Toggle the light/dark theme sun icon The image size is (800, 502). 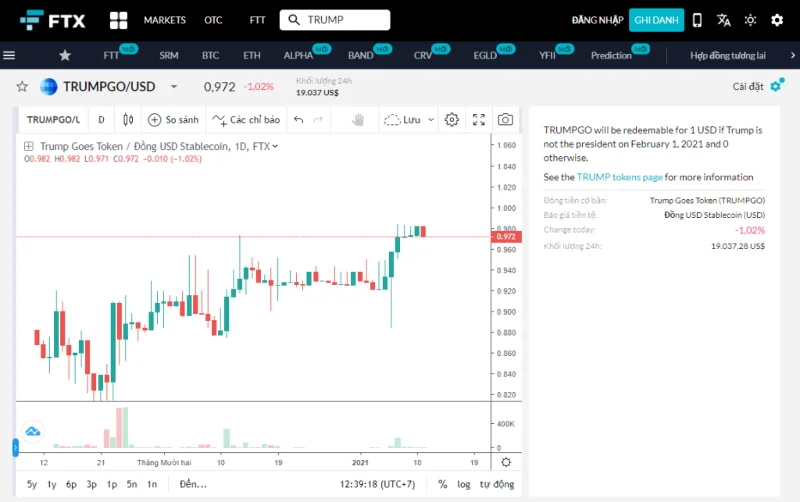(x=750, y=20)
